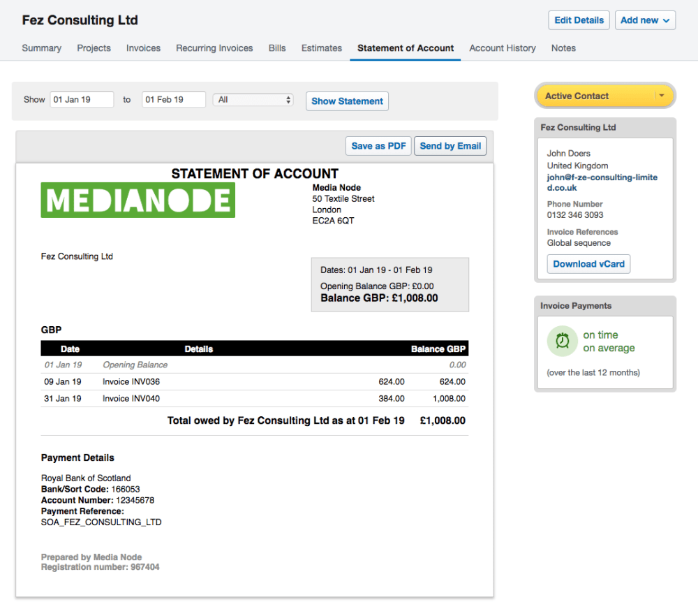The width and height of the screenshot is (698, 616).
Task: Open the Add new dropdown menu
Action: pyautogui.click(x=646, y=20)
